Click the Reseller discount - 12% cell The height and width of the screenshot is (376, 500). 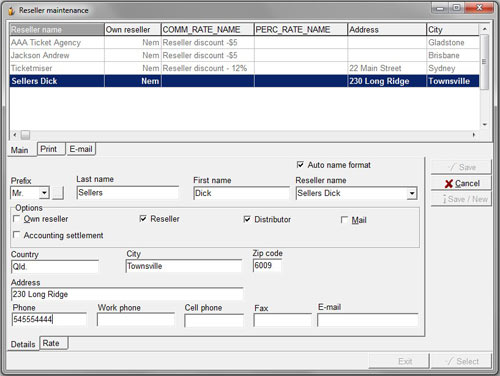click(207, 68)
